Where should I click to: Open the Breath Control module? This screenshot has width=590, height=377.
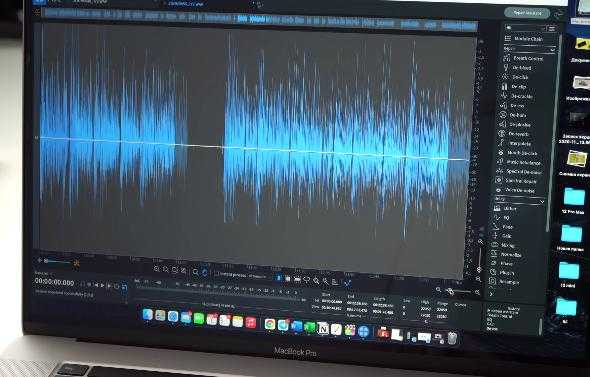pos(524,59)
